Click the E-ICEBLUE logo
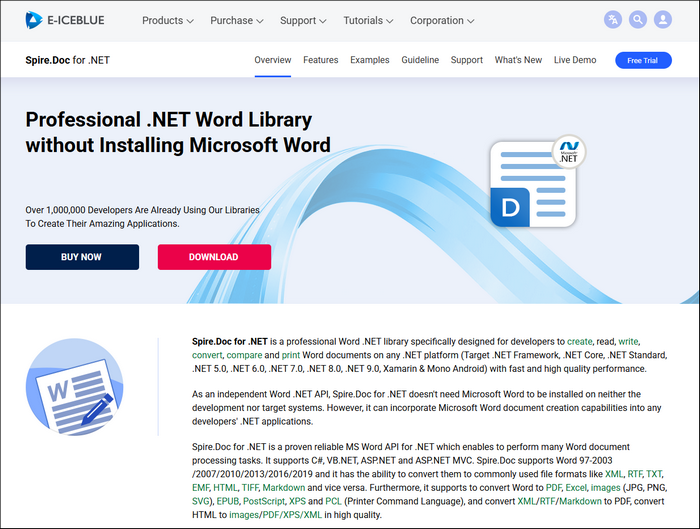The height and width of the screenshot is (529, 700). pos(65,20)
